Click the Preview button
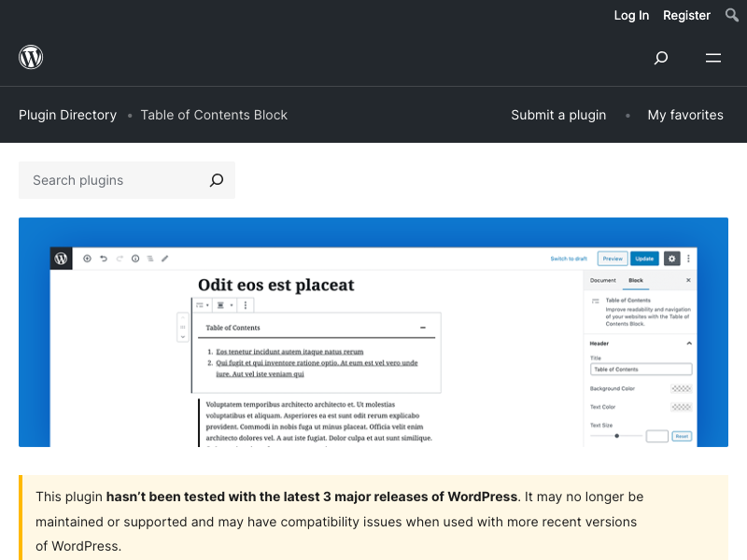The image size is (747, 560). click(x=613, y=259)
